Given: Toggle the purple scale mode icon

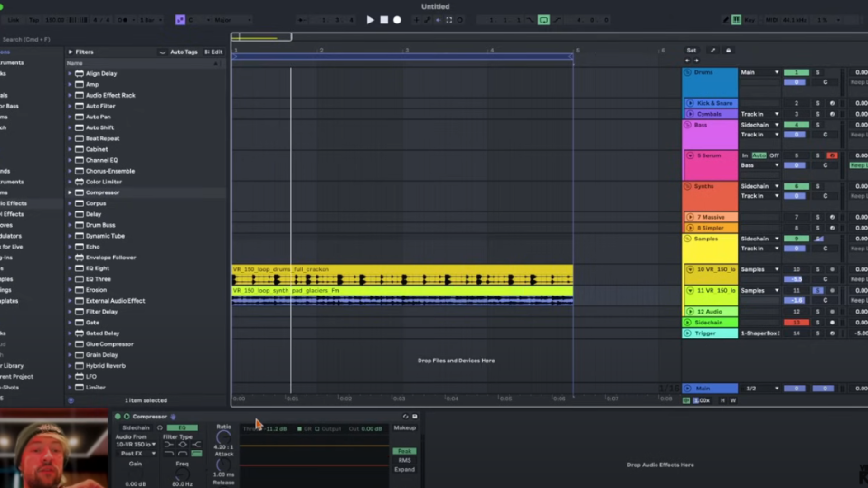Looking at the screenshot, I should click(180, 20).
